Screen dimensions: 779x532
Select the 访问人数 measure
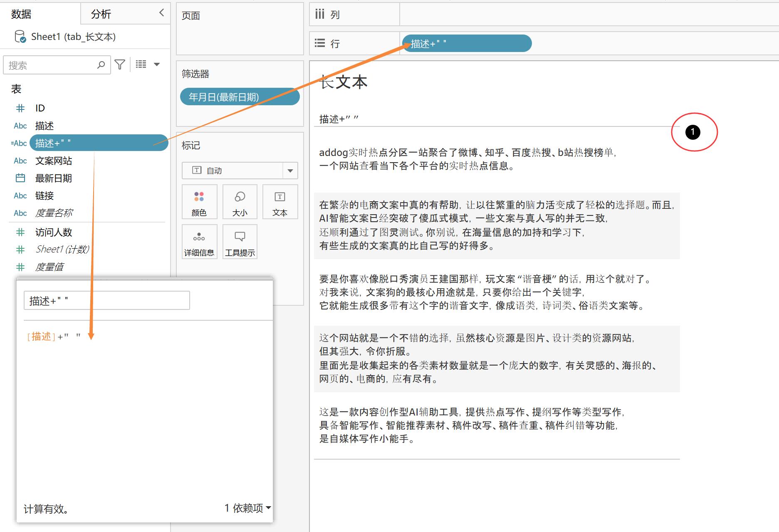[54, 232]
